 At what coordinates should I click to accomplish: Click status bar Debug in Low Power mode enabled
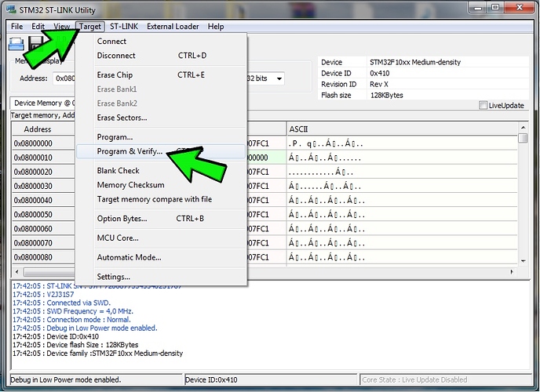coord(96,379)
